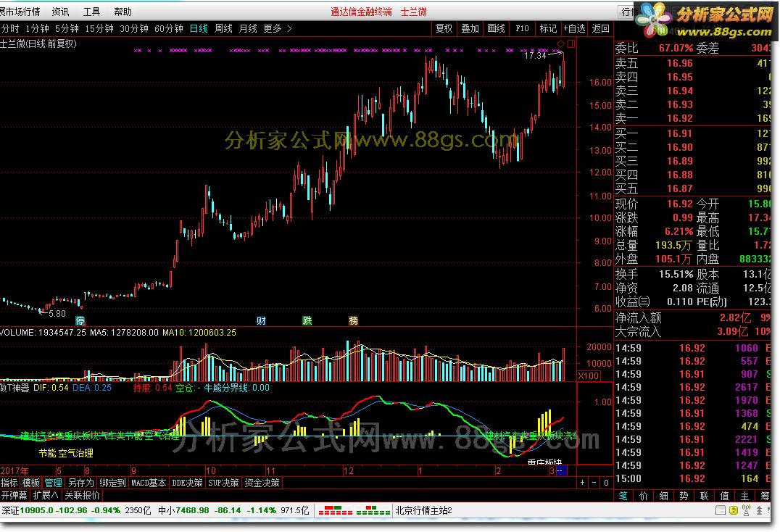780x532 pixels.
Task: Click the diamond icon above the chart
Action: 560,43
